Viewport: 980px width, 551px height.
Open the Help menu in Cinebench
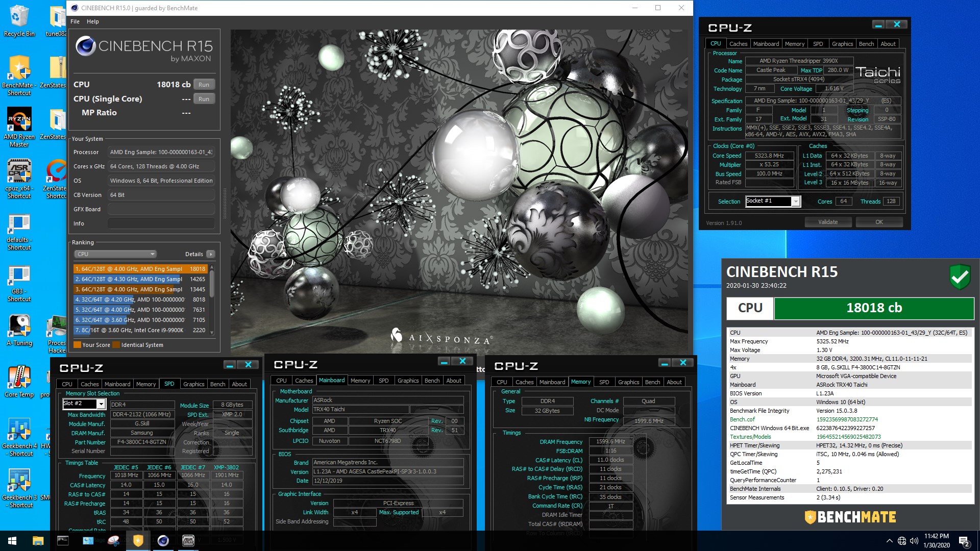pos(93,21)
